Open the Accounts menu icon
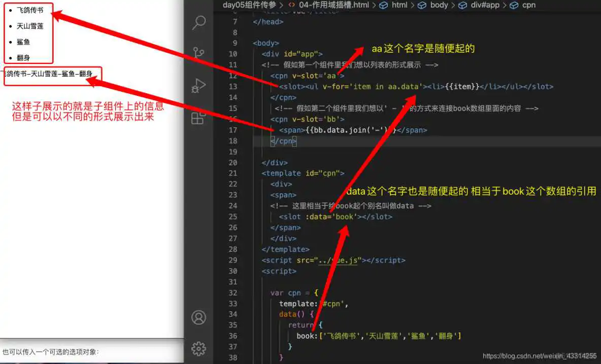The width and height of the screenshot is (601, 364). coord(198,317)
